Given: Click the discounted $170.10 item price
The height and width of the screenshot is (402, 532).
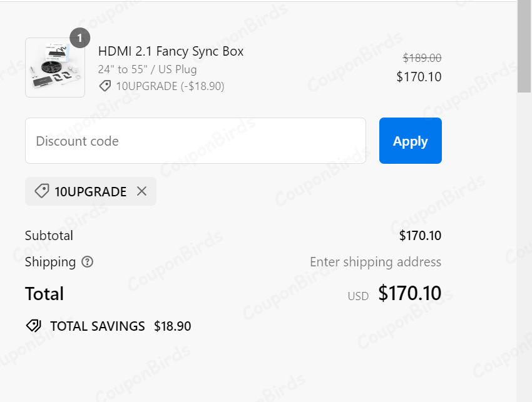Looking at the screenshot, I should pyautogui.click(x=419, y=77).
